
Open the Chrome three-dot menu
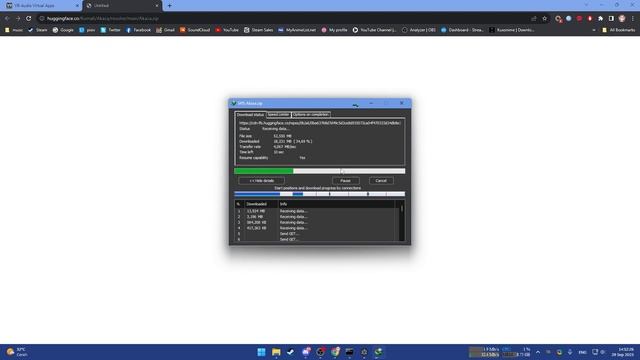(x=633, y=18)
